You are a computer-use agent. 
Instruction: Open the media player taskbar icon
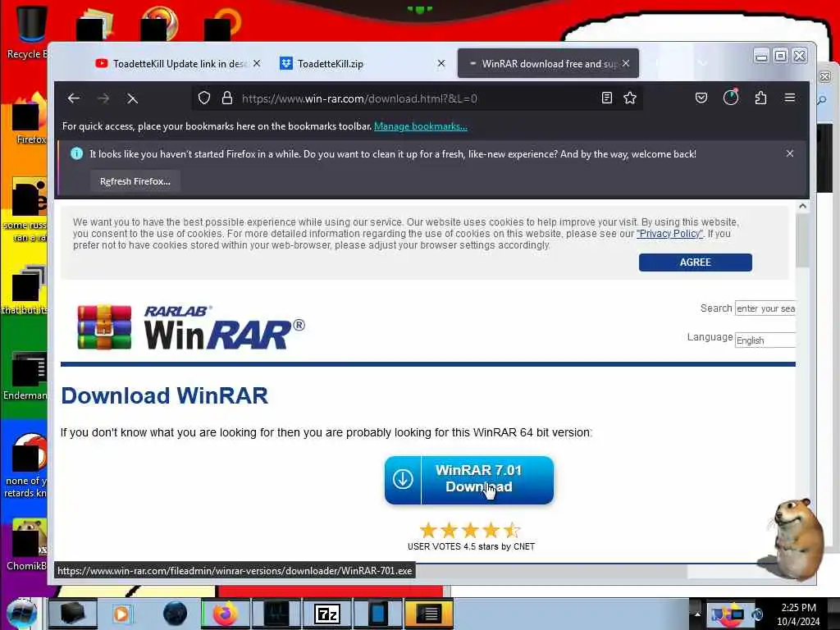[121, 614]
